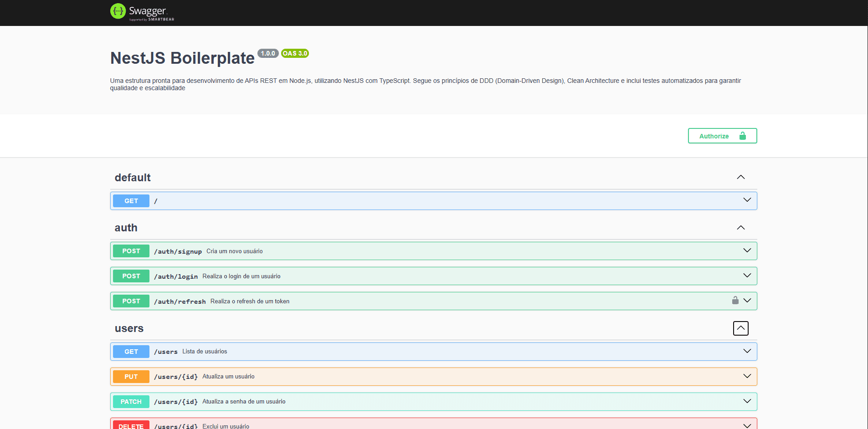Click the PATCH badge on /users/{id}
This screenshot has width=868, height=429.
pyautogui.click(x=131, y=401)
